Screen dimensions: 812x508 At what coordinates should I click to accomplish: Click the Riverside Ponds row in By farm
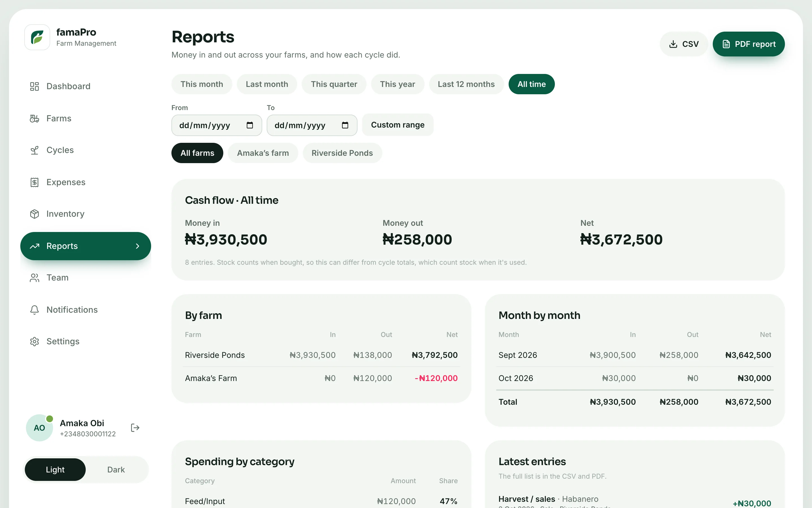pos(321,355)
